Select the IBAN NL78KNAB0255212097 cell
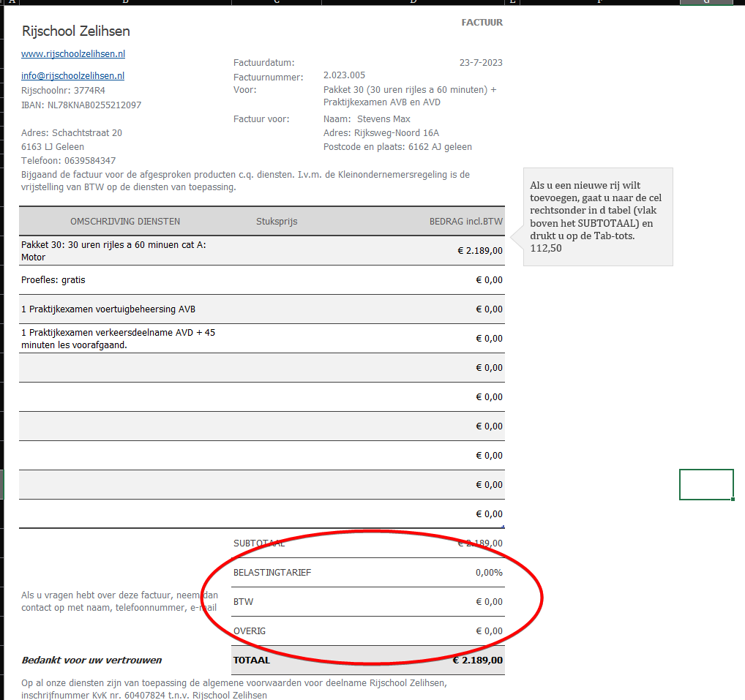Viewport: 745px width, 700px height. [x=81, y=105]
